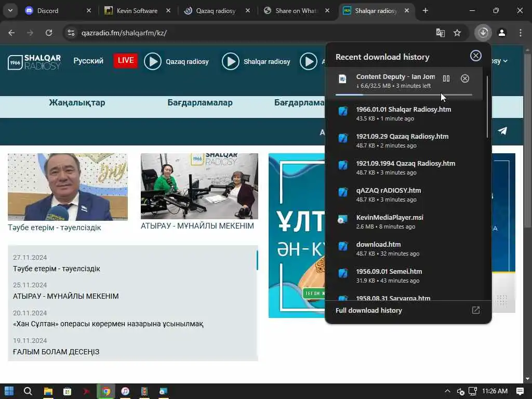Play the Qazaq radiosy stream
532x399 pixels.
(153, 61)
